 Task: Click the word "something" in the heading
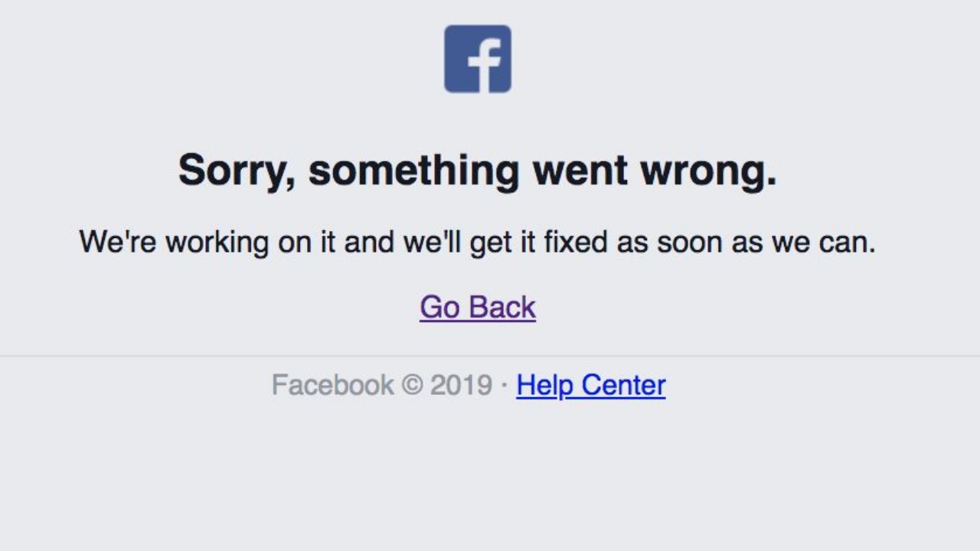[x=414, y=170]
